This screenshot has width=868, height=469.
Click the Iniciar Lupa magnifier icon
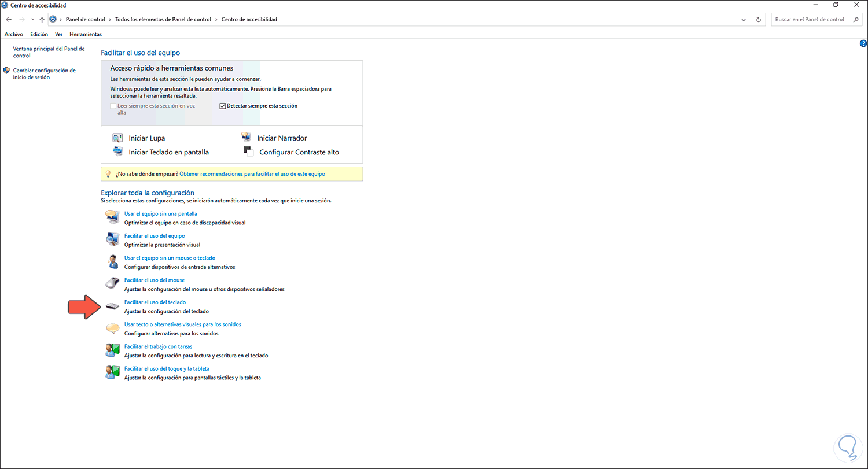point(117,138)
